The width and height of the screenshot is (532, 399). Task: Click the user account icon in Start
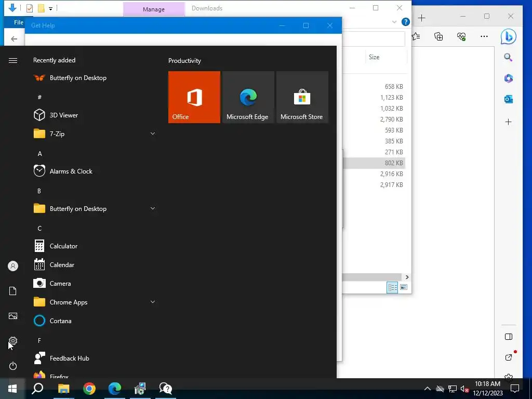pos(13,266)
